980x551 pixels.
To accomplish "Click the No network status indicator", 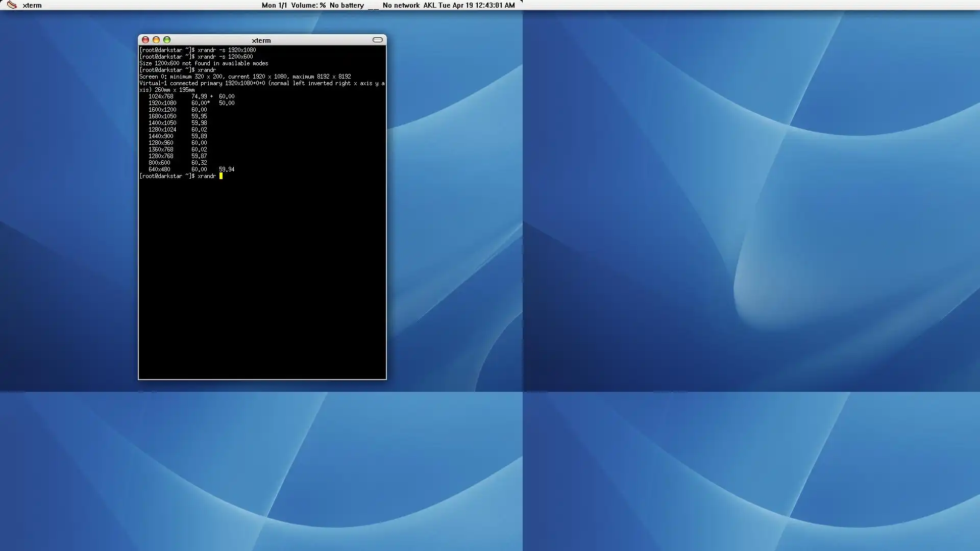I will pos(401,5).
